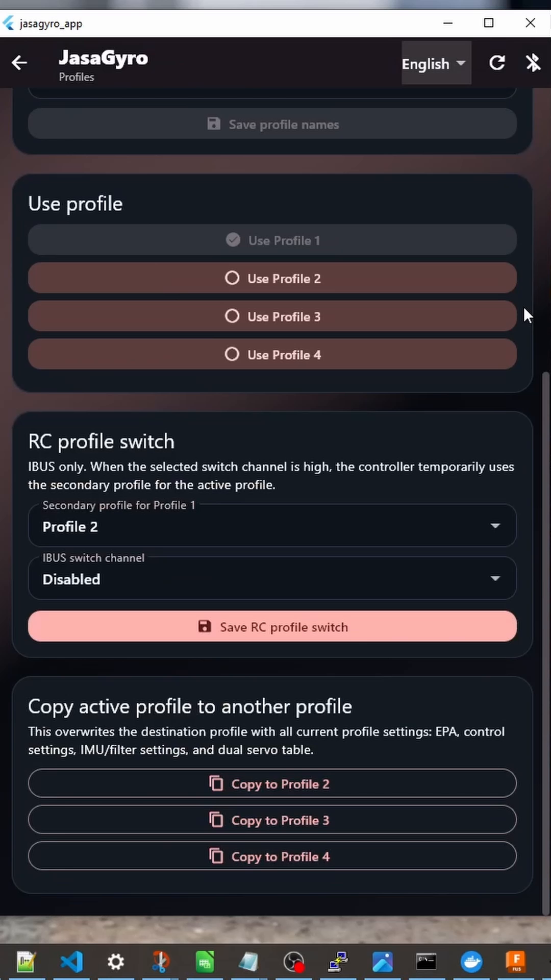Select the Use Profile 2 radio
Image resolution: width=551 pixels, height=980 pixels.
[272, 278]
